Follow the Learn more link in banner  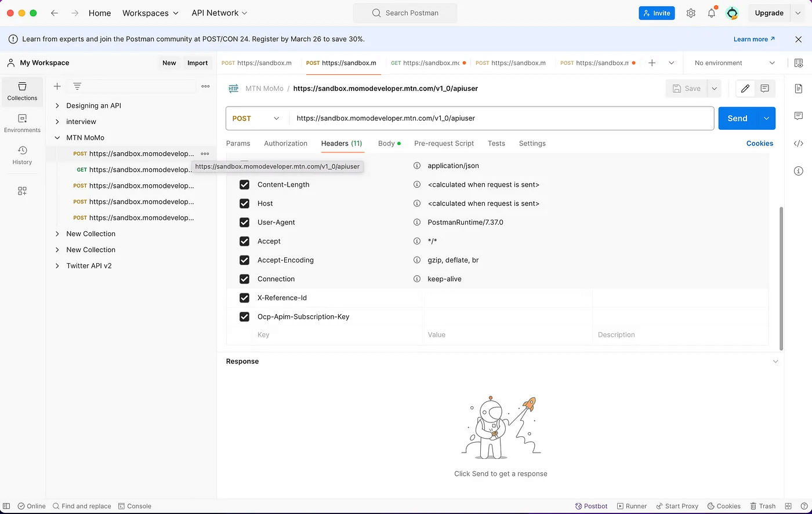pyautogui.click(x=754, y=39)
